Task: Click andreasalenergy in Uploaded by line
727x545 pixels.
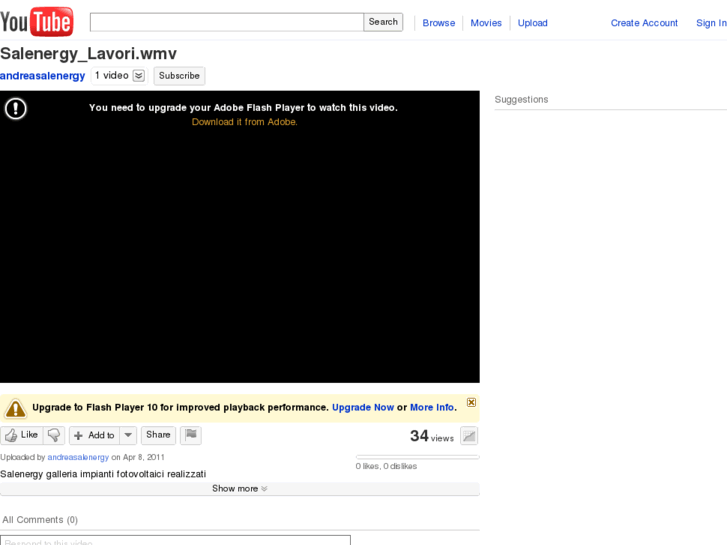Action: [78, 457]
